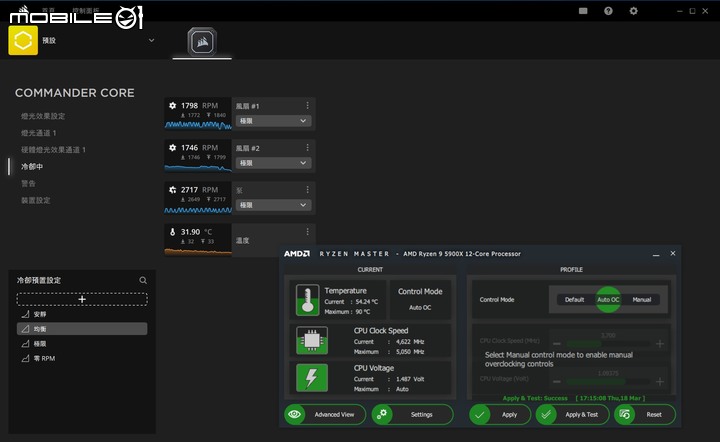The width and height of the screenshot is (720, 442).
Task: Select the Corsair Commander Core device tab
Action: coord(202,42)
